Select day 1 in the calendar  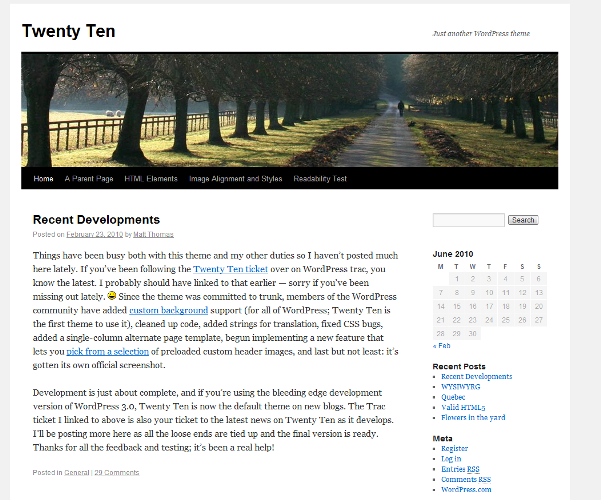coord(457,279)
